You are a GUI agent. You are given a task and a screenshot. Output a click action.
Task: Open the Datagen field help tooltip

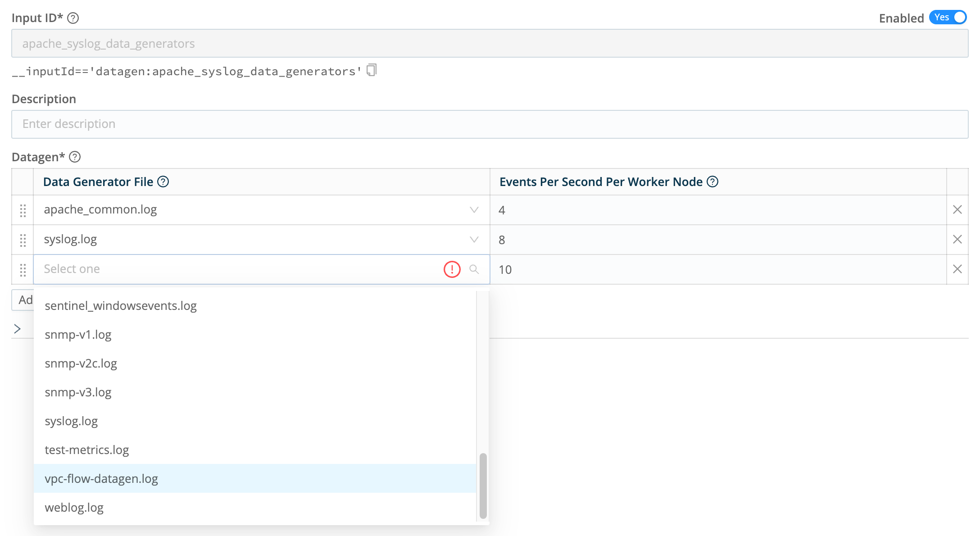[x=75, y=157]
